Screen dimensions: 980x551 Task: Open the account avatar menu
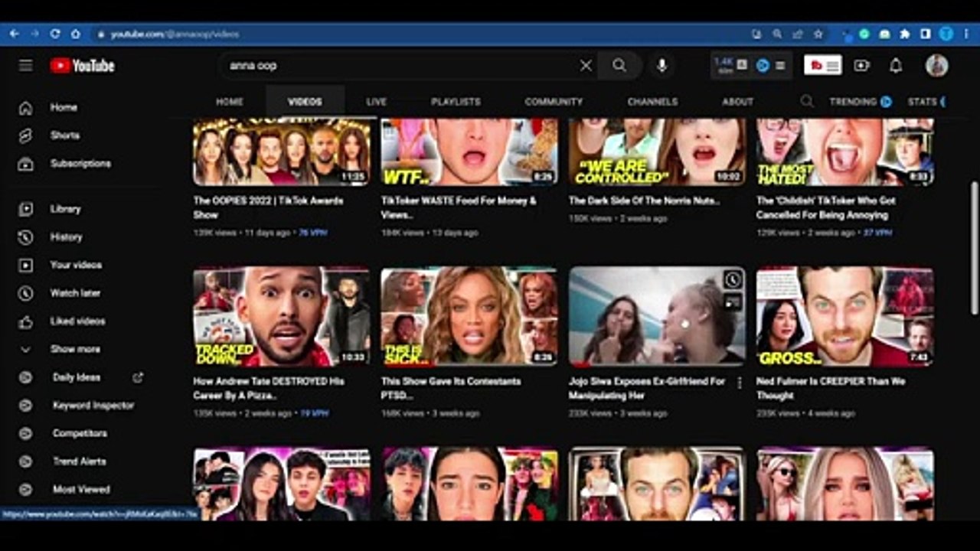937,66
